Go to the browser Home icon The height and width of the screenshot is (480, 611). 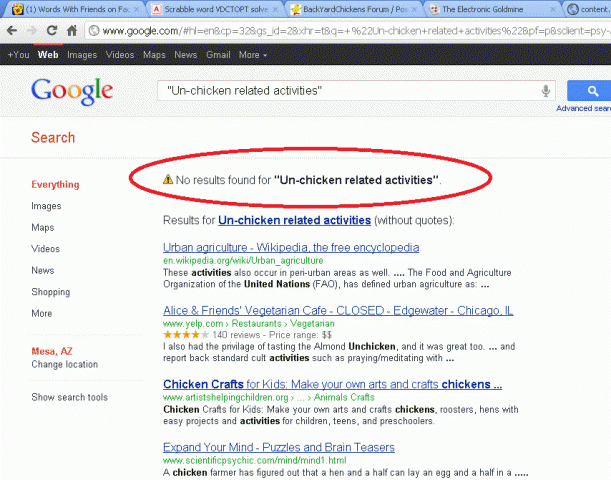tap(72, 30)
